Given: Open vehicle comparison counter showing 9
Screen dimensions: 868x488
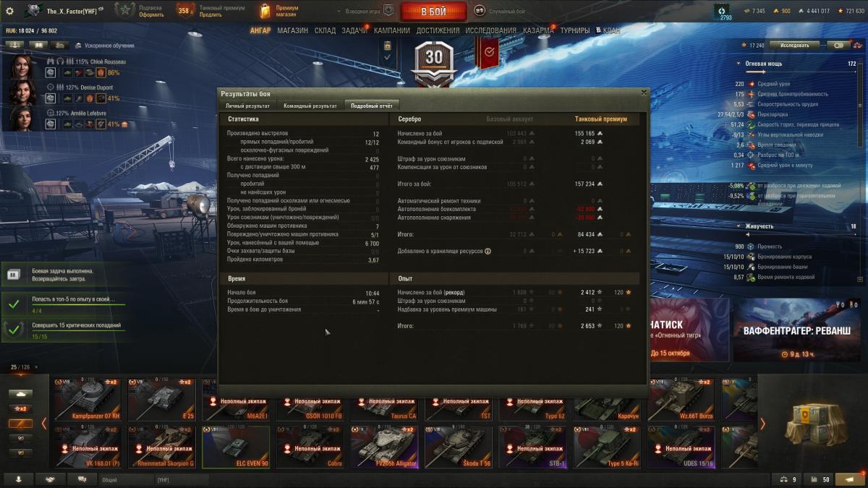Looking at the screenshot, I should click(788, 479).
